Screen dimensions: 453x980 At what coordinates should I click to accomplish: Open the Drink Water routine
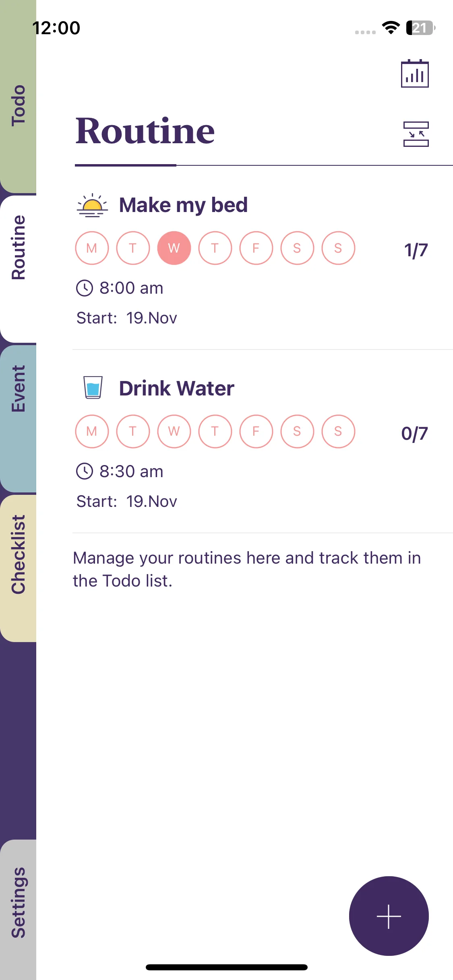coord(176,389)
